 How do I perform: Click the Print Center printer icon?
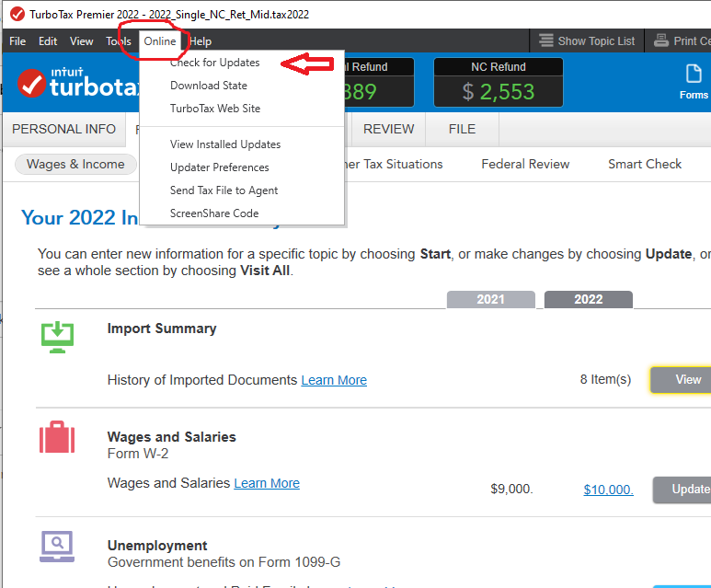[x=661, y=40]
